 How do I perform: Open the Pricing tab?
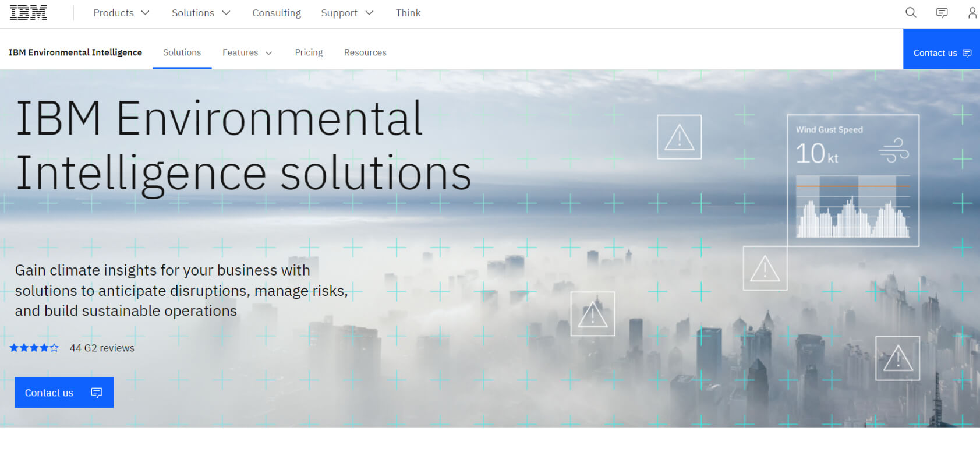pyautogui.click(x=309, y=52)
